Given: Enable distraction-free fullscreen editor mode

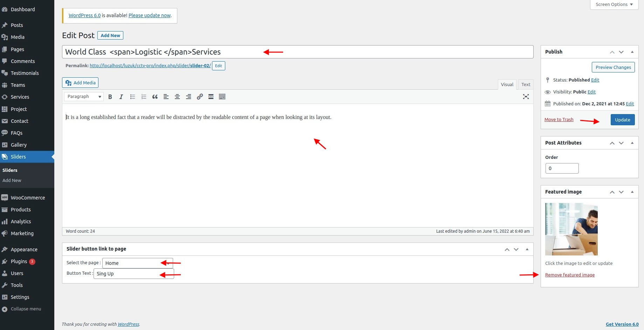Looking at the screenshot, I should (x=526, y=97).
